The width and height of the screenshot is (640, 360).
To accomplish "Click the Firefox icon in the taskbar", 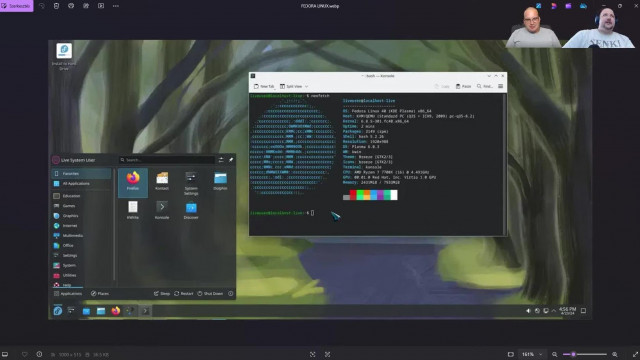I will click(116, 311).
